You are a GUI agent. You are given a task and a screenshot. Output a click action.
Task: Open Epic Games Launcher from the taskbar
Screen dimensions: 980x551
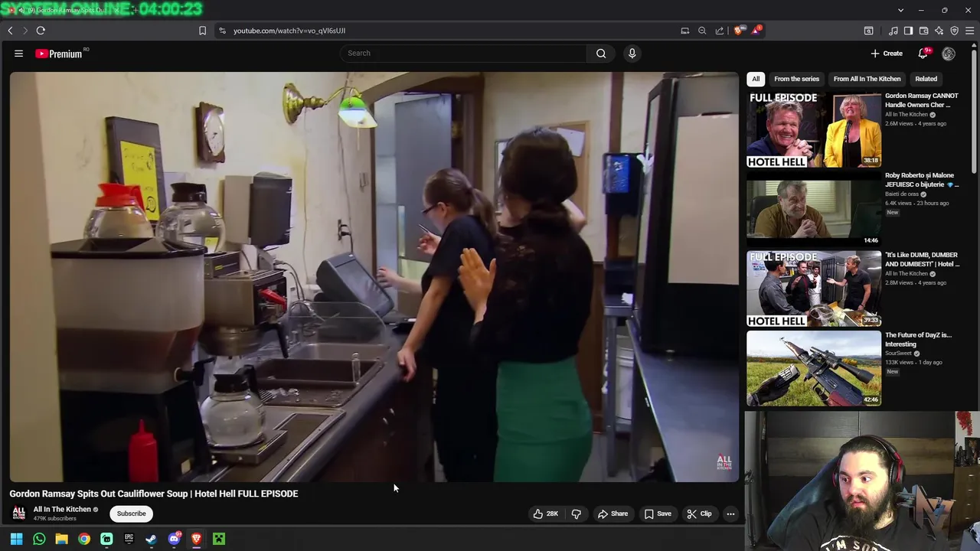coord(129,539)
